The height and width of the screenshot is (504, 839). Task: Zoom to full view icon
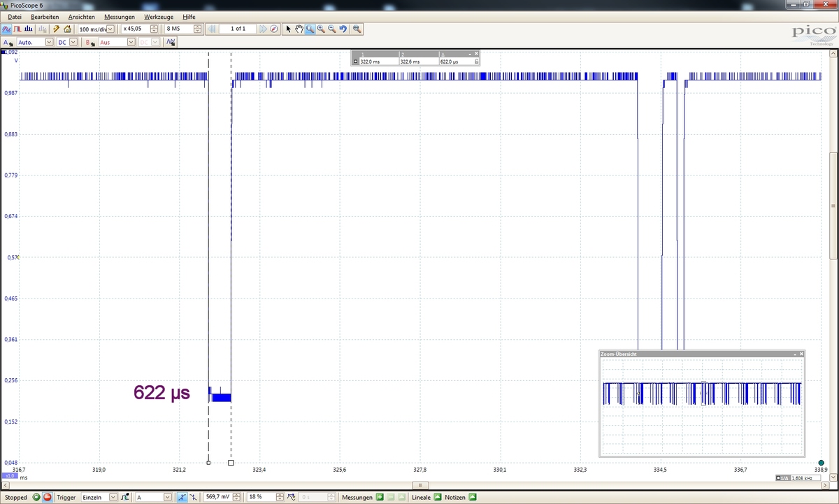(x=357, y=29)
